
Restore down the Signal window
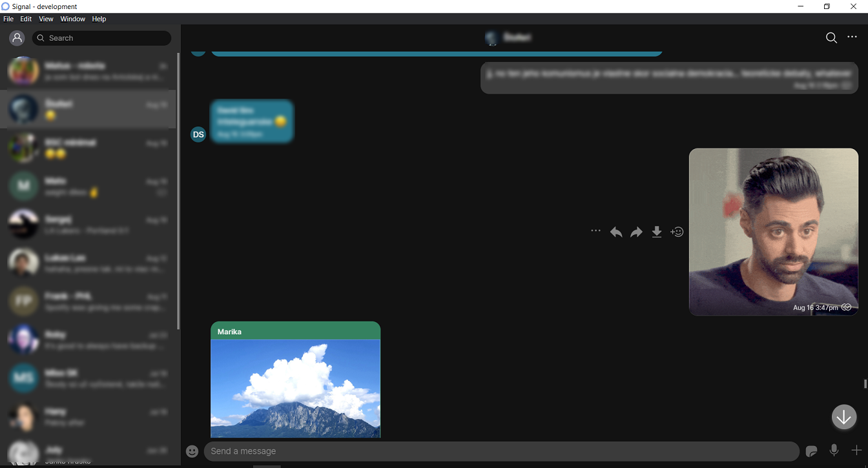[827, 6]
